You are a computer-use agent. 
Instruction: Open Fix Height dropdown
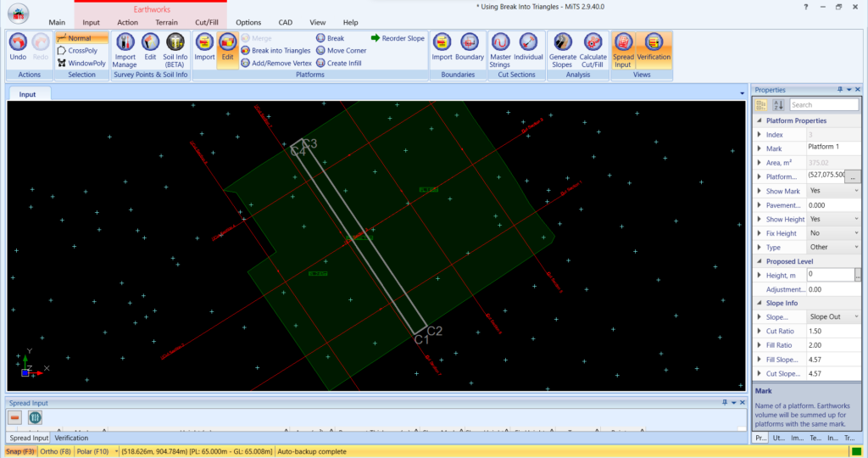tap(856, 233)
